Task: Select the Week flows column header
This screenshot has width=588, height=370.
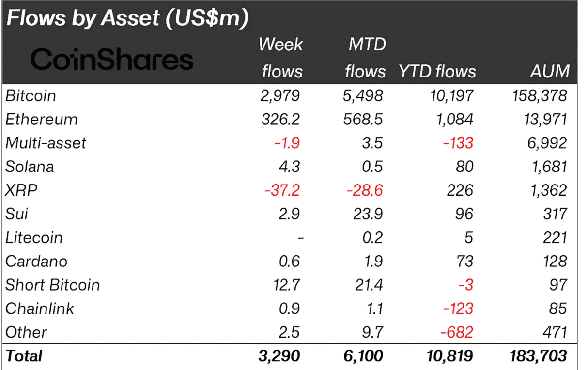Action: tap(281, 58)
